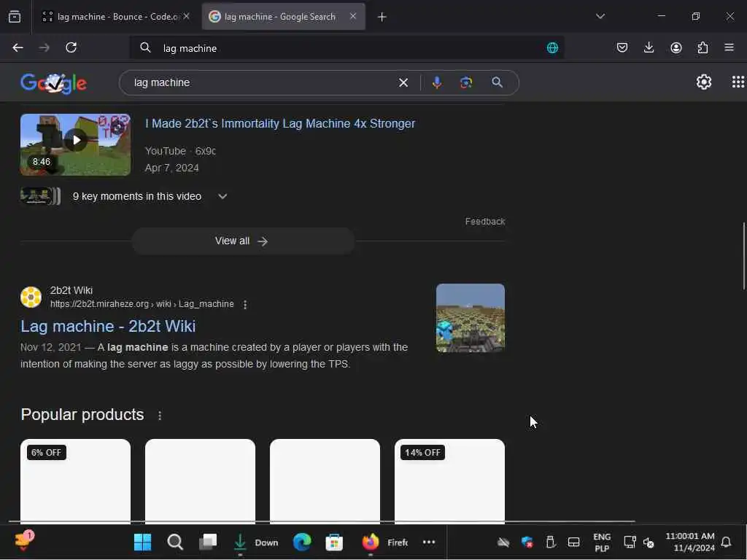Image resolution: width=747 pixels, height=560 pixels.
Task: Click the ENG PLP language indicator
Action: point(602,542)
